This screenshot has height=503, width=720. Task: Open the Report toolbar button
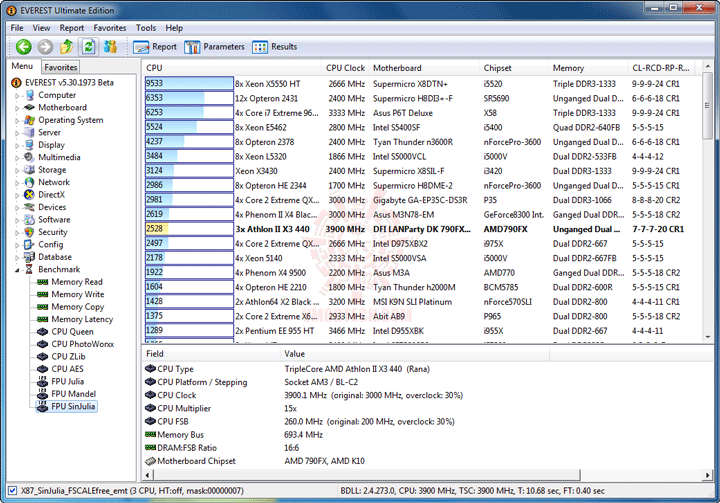coord(155,47)
